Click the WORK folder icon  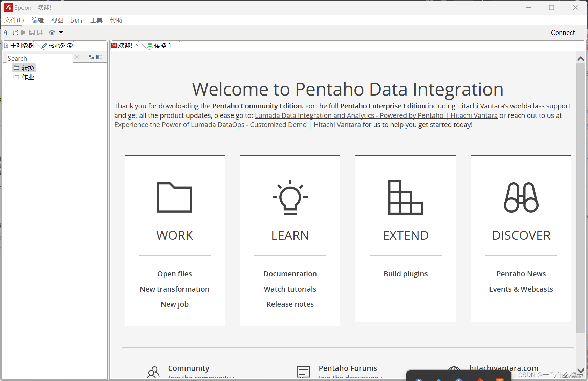[x=175, y=197]
